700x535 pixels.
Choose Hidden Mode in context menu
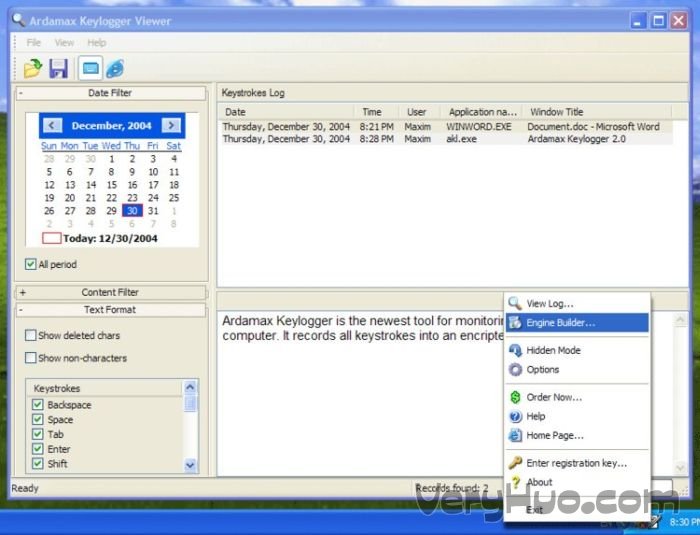point(577,350)
